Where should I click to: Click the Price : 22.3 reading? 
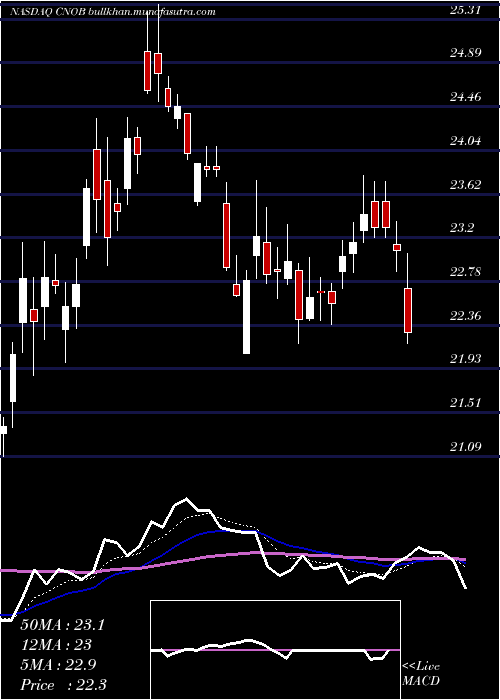(63, 685)
